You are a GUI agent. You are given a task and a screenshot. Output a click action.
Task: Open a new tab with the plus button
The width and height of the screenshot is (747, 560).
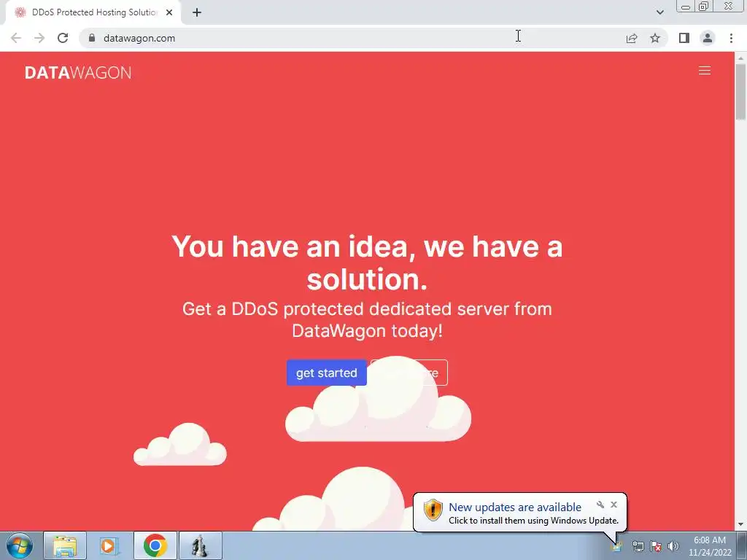point(197,12)
